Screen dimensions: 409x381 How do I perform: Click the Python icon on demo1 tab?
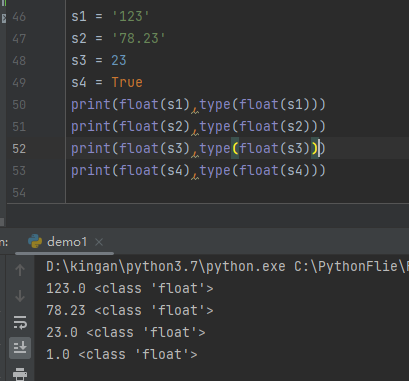point(35,241)
